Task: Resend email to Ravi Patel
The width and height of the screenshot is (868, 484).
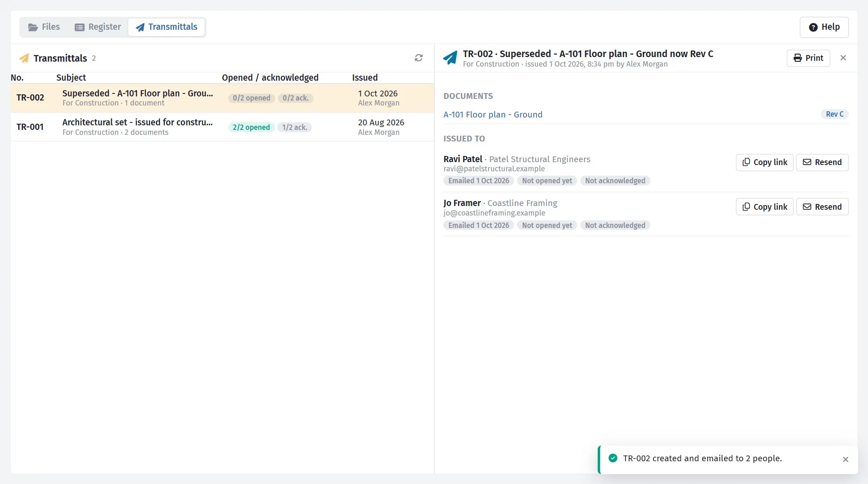Action: [822, 162]
